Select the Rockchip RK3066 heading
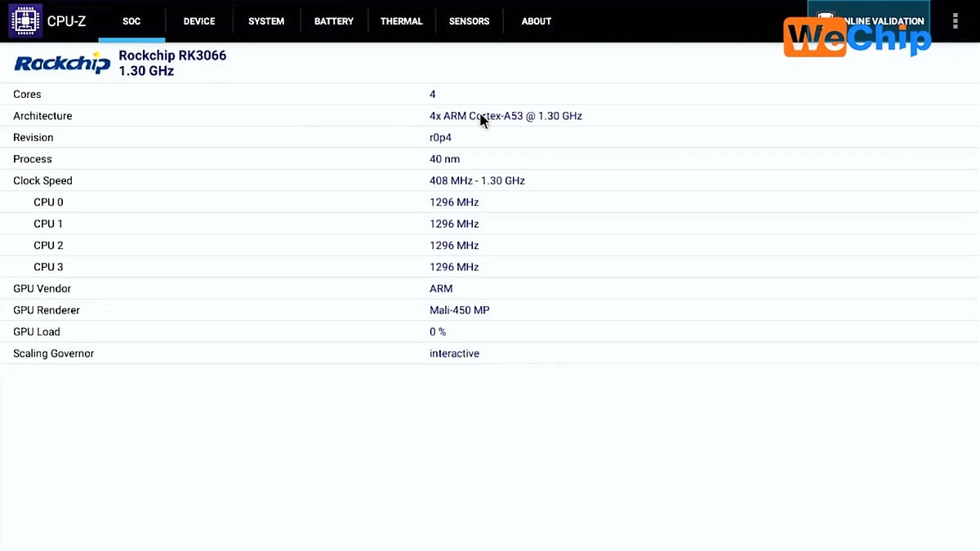Viewport: 980px width, 551px height. pos(172,56)
